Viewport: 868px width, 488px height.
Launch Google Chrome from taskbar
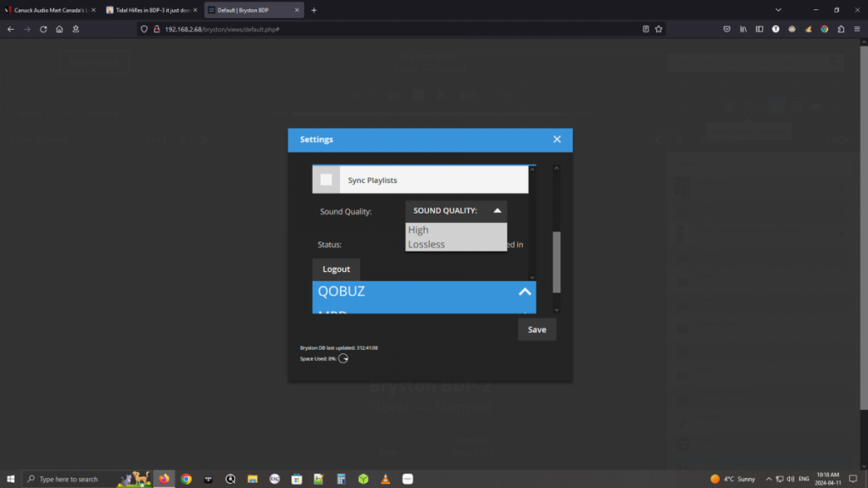click(x=186, y=480)
